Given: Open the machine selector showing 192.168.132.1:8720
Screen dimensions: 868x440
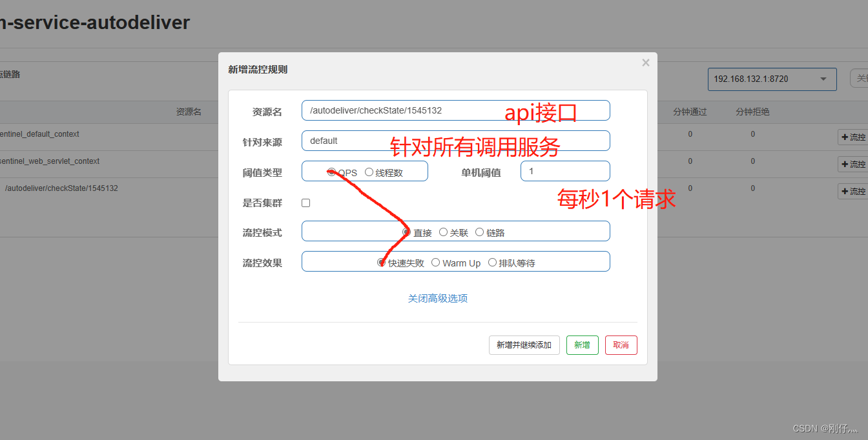Looking at the screenshot, I should [772, 79].
